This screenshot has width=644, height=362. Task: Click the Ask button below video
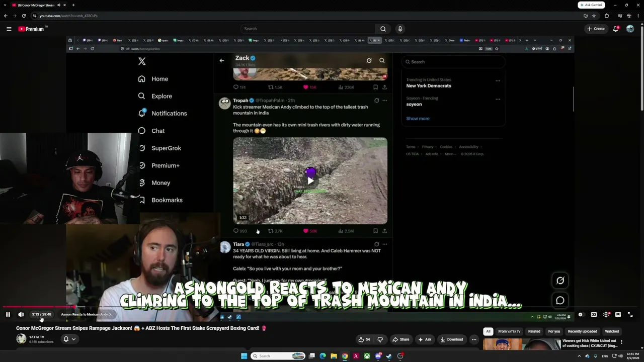click(425, 339)
